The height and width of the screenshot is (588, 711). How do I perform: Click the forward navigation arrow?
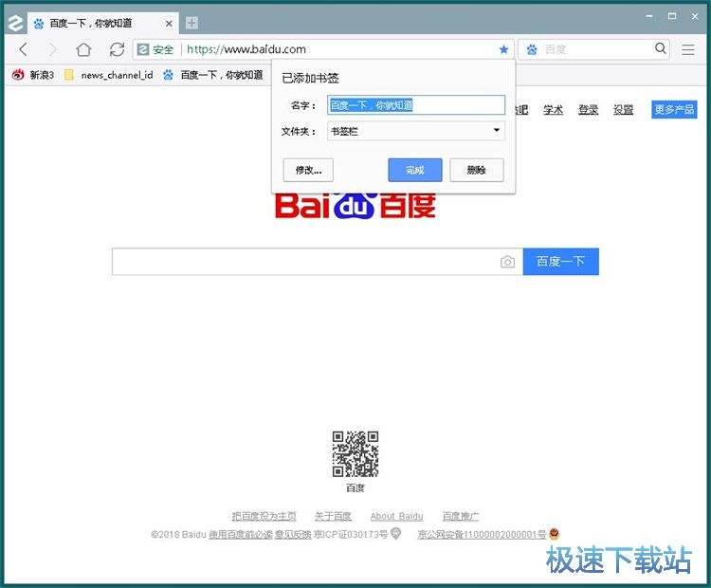point(53,49)
